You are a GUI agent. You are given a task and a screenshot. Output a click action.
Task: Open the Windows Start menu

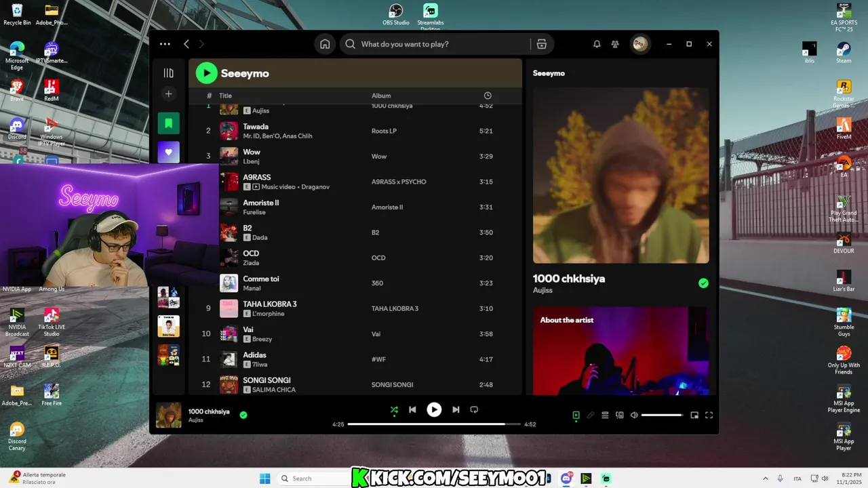coord(265,479)
